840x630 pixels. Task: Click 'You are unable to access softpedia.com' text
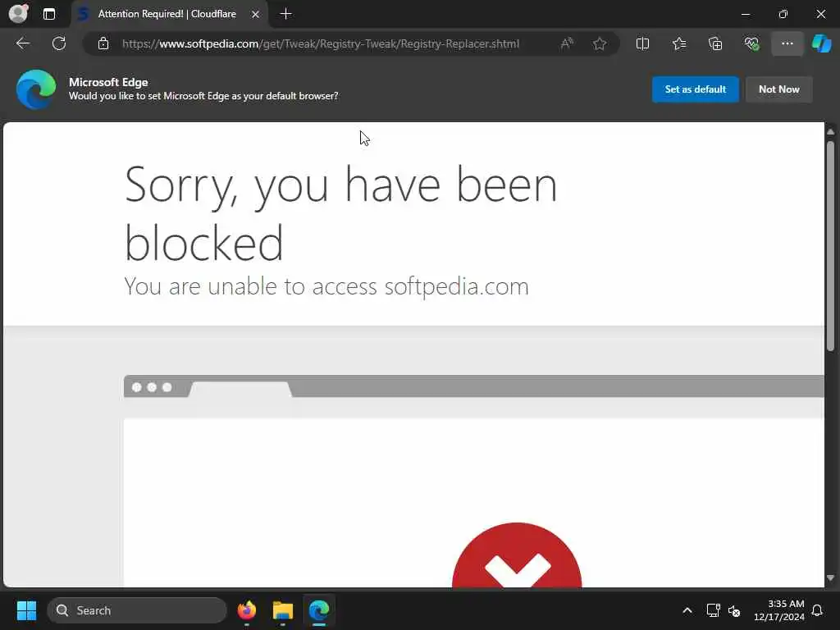pyautogui.click(x=326, y=286)
